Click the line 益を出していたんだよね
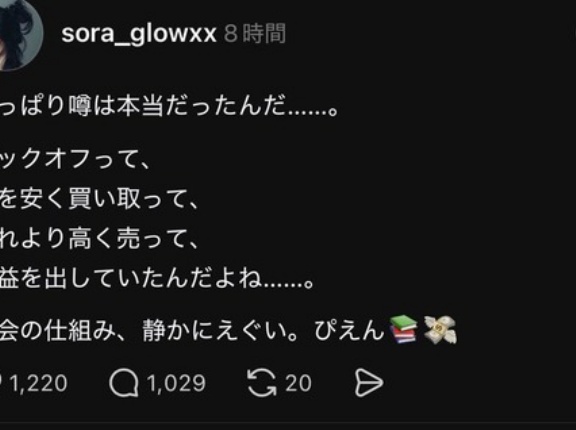576x430 pixels. coord(156,279)
